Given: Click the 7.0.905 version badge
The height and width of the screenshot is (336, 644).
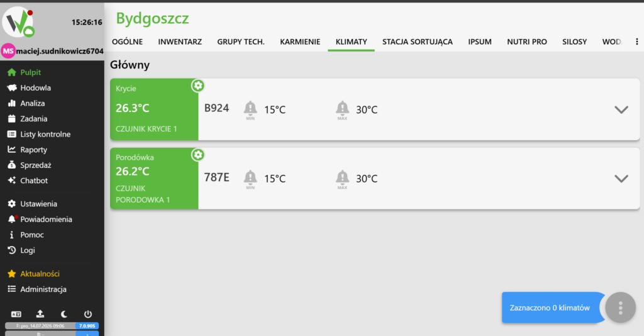Looking at the screenshot, I should point(87,326).
